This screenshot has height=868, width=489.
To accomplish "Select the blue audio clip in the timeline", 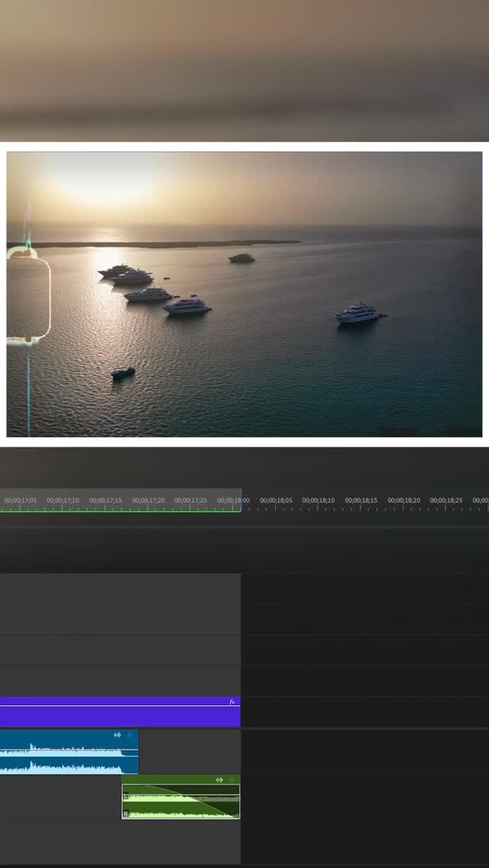I will pos(69,752).
